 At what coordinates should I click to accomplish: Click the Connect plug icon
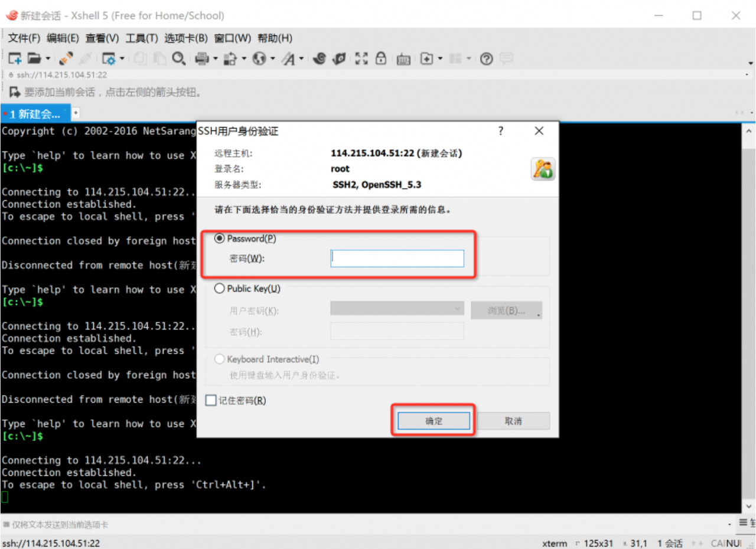pos(66,58)
